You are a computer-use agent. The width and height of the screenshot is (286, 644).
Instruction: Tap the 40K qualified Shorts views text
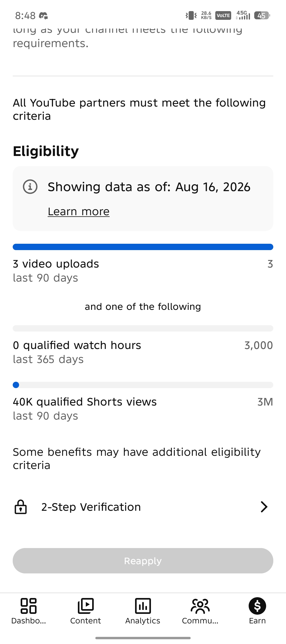click(85, 402)
